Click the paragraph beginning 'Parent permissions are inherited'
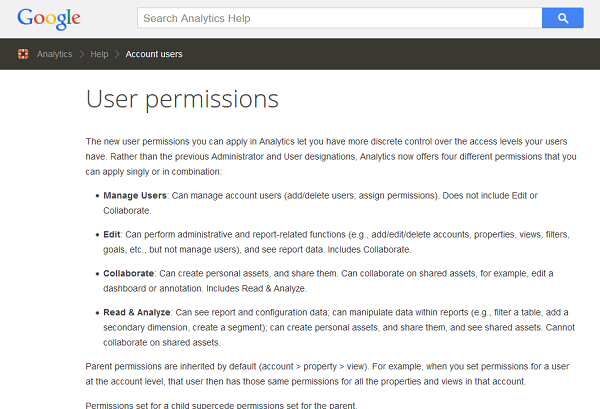 coord(328,374)
